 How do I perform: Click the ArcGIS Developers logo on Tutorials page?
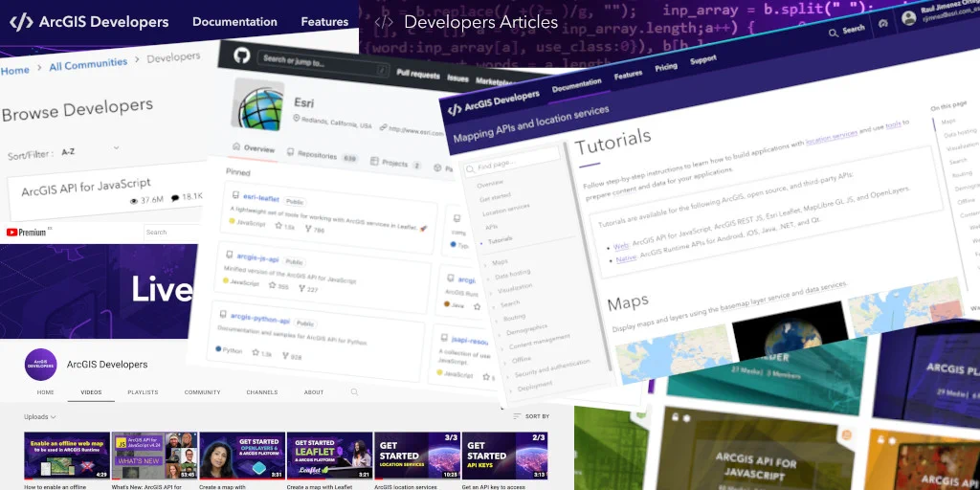pos(493,102)
